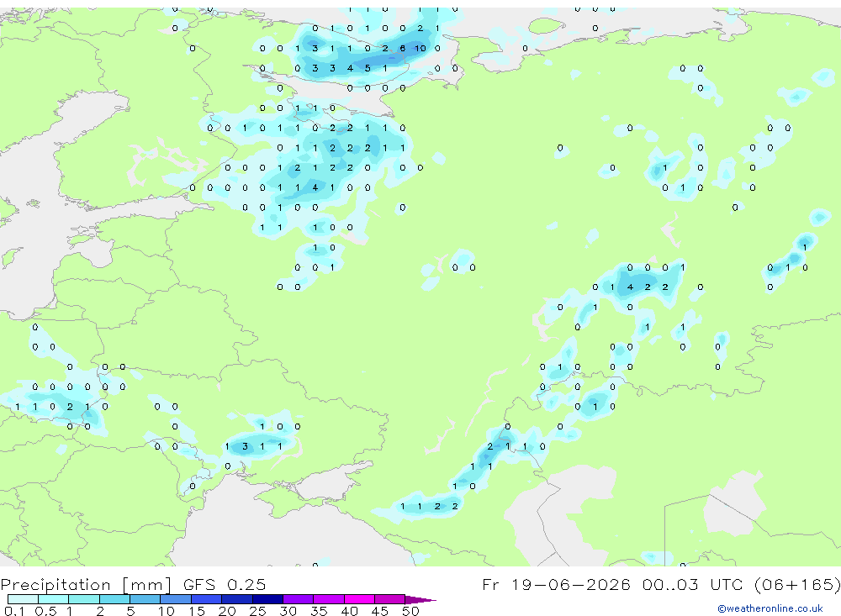Screen dimensions: 841x616
Task: Click the legend label 15
Action: [x=197, y=611]
